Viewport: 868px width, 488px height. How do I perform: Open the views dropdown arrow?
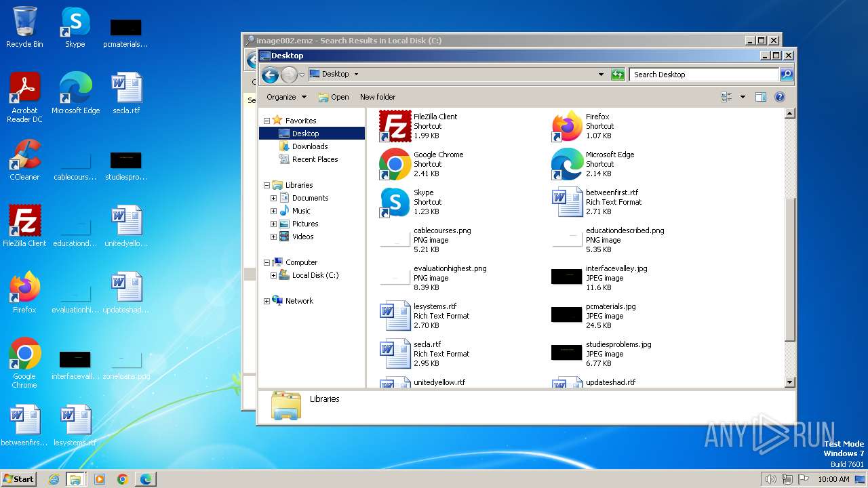point(743,97)
